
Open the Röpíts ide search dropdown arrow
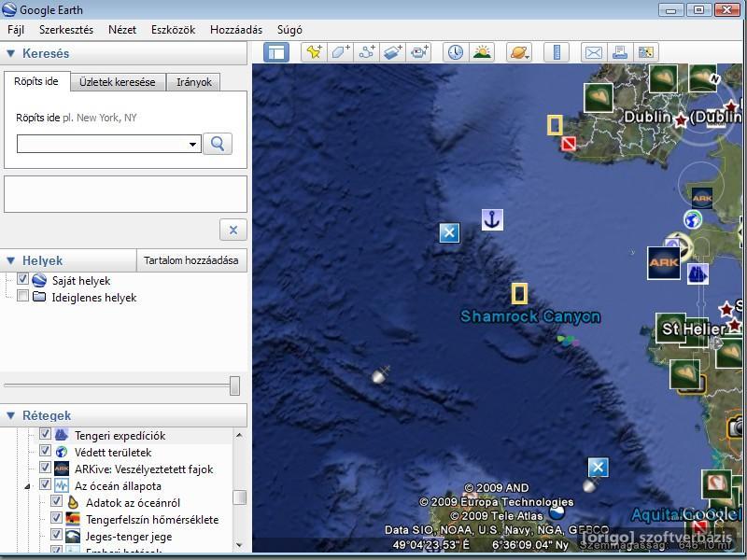192,144
